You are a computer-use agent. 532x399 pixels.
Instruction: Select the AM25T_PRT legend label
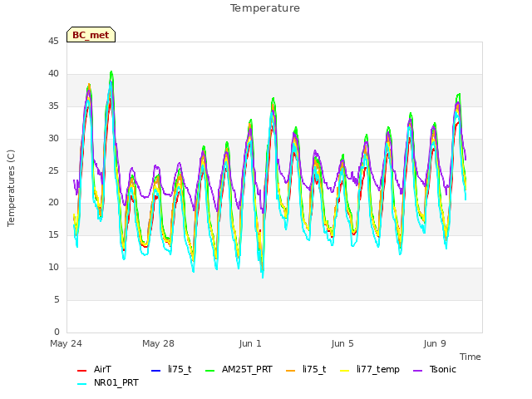(247, 369)
